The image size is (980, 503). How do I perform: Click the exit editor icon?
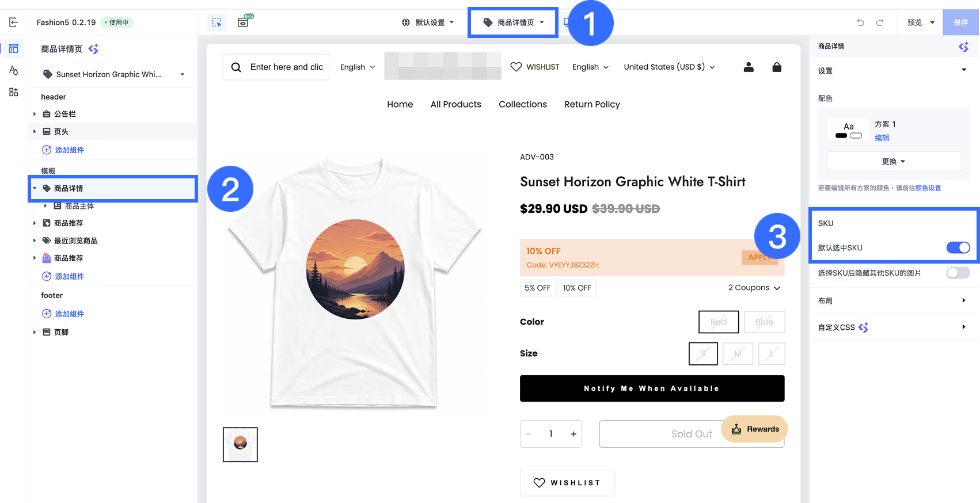13,22
